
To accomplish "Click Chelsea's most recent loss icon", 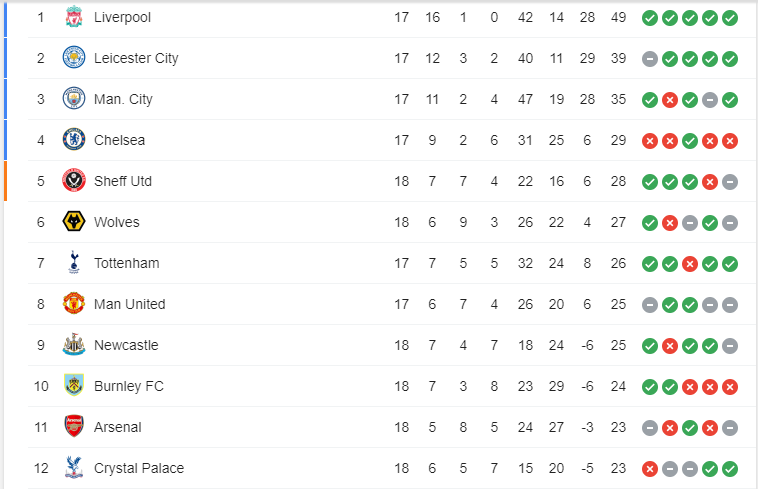I will tap(730, 140).
